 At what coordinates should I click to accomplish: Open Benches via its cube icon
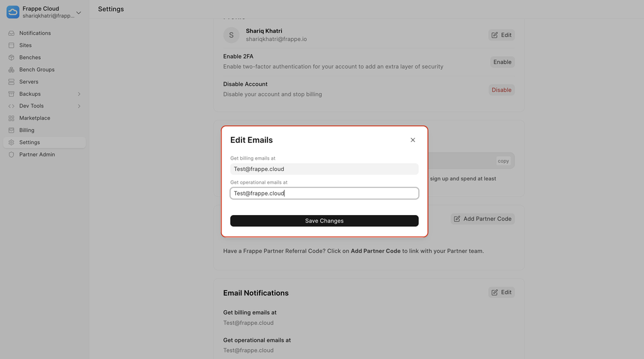point(11,57)
